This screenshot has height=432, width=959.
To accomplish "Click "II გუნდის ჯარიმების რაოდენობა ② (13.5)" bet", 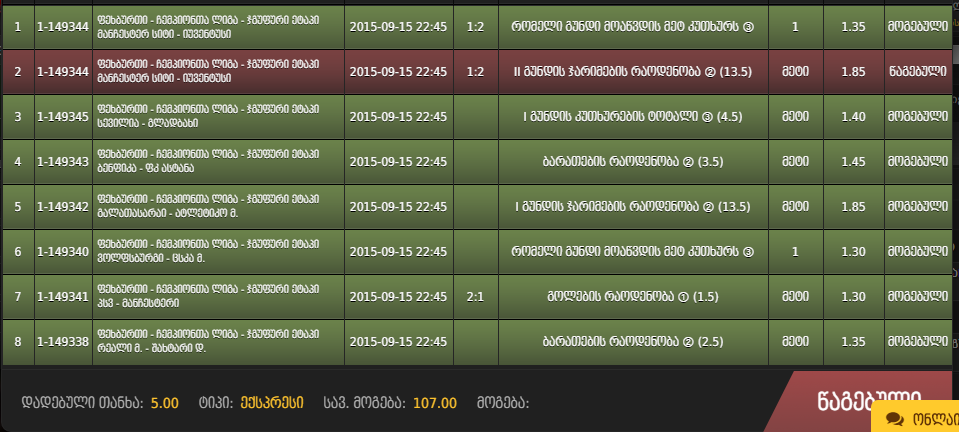I will pos(633,72).
